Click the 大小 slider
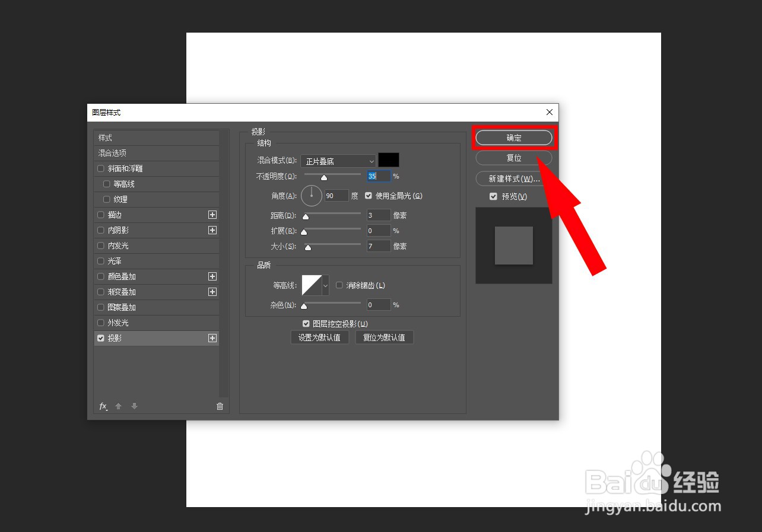762x532 pixels. pos(332,246)
